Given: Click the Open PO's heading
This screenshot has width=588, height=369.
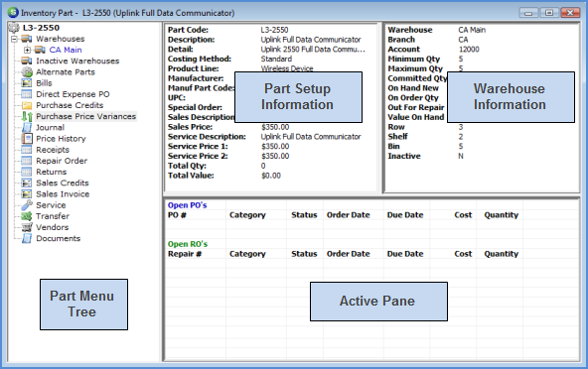Looking at the screenshot, I should 187,205.
